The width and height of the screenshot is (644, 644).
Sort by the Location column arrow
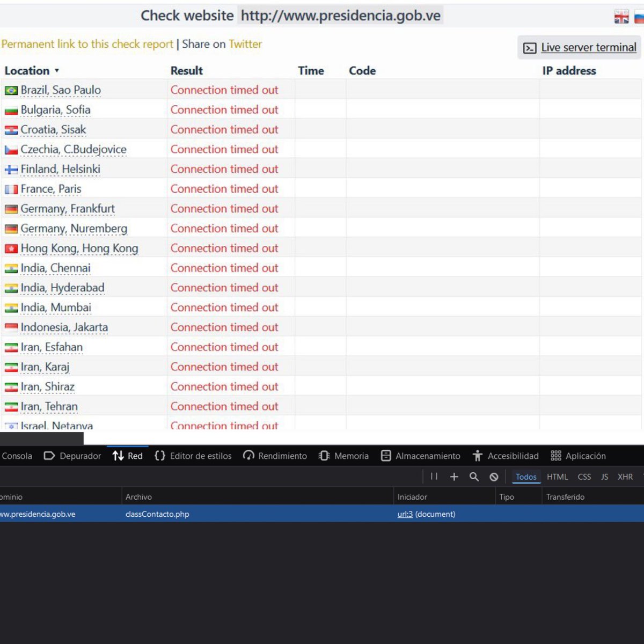[x=57, y=71]
